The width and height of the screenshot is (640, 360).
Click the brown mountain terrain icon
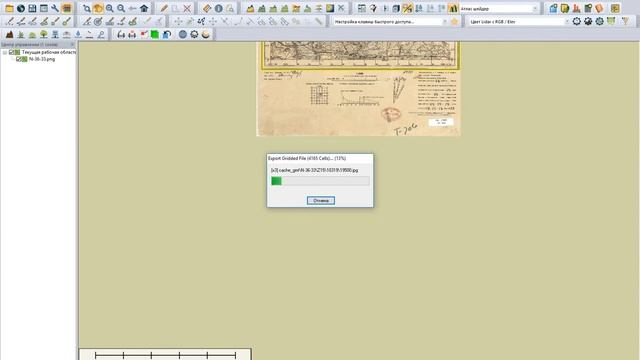point(9,35)
